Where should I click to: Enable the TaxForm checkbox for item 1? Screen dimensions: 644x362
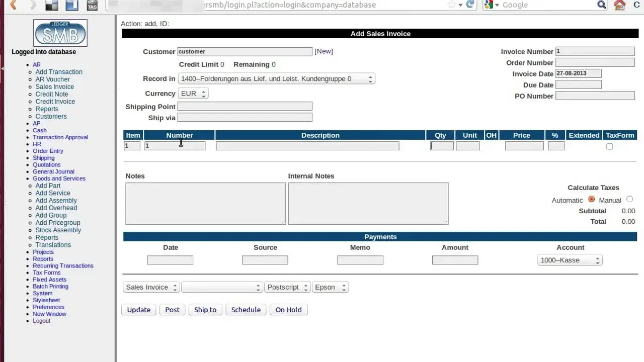tap(609, 146)
